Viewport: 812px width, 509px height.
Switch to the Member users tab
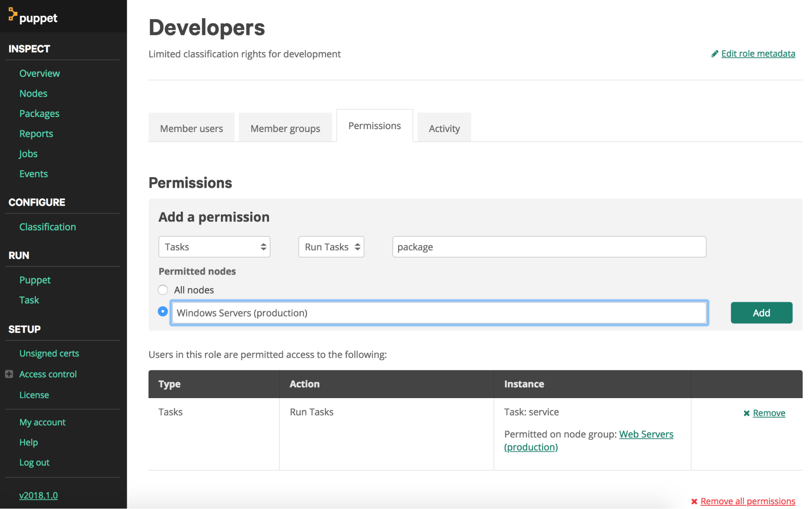pyautogui.click(x=191, y=128)
